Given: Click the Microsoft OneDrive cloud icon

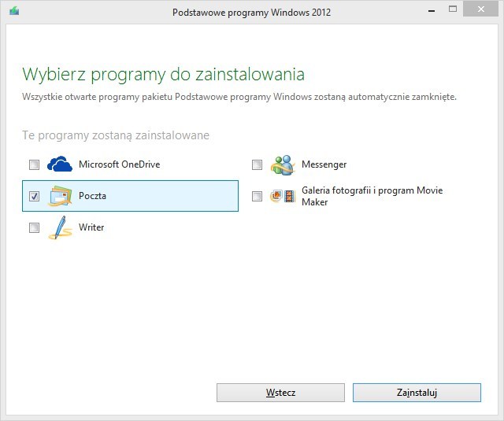Looking at the screenshot, I should (60, 164).
